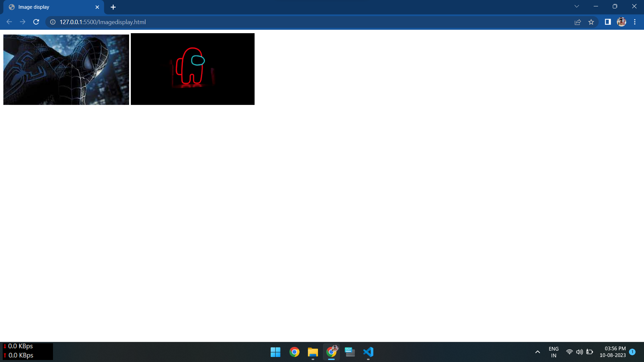The width and height of the screenshot is (644, 362).
Task: Bookmark the page with the star icon
Action: 591,22
